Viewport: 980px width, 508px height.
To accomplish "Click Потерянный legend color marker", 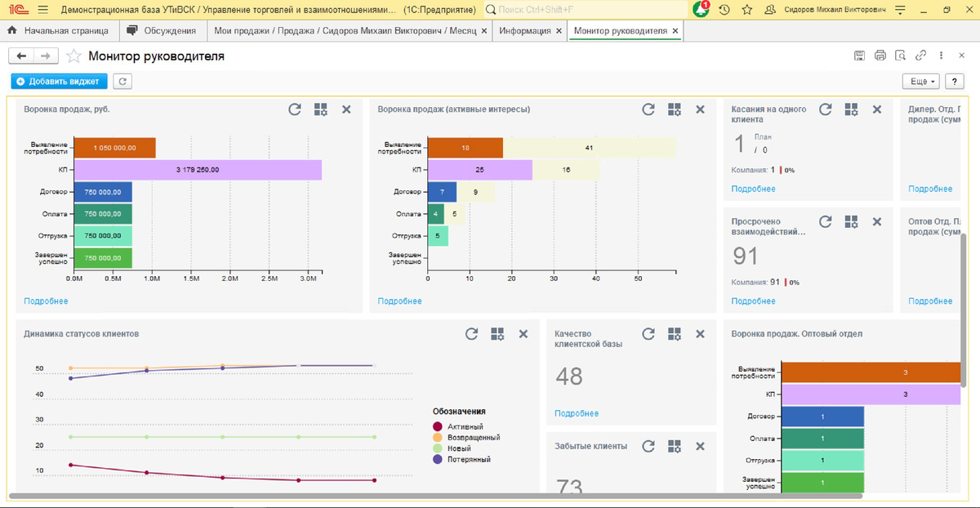I will click(438, 460).
